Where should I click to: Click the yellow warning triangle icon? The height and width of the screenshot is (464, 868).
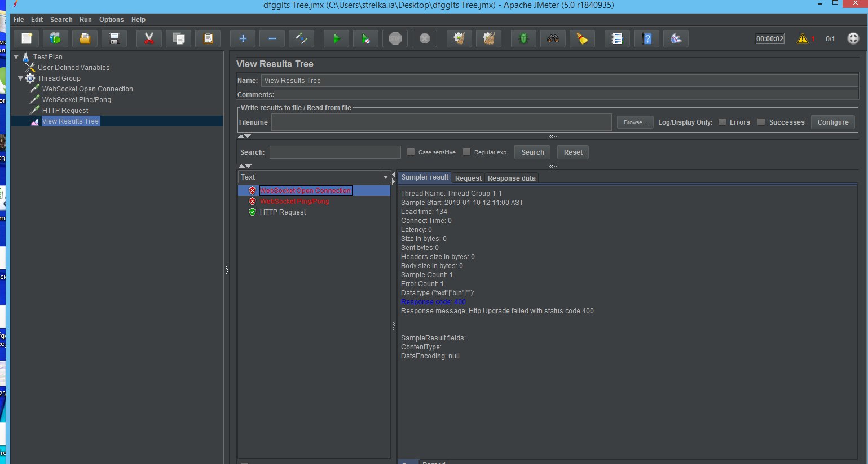802,38
